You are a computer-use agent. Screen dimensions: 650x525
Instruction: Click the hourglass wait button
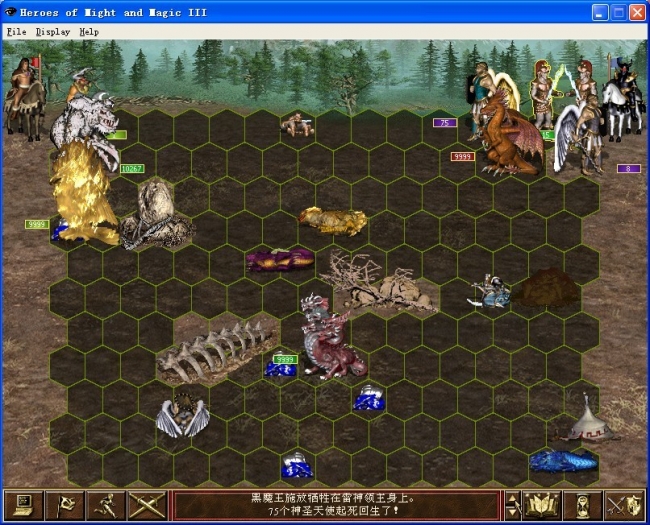coord(582,505)
